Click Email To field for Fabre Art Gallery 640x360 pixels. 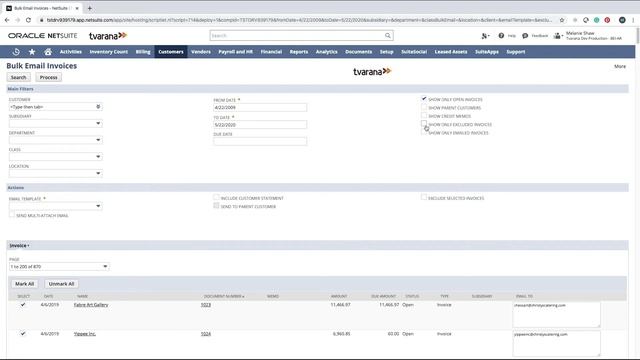point(556,315)
